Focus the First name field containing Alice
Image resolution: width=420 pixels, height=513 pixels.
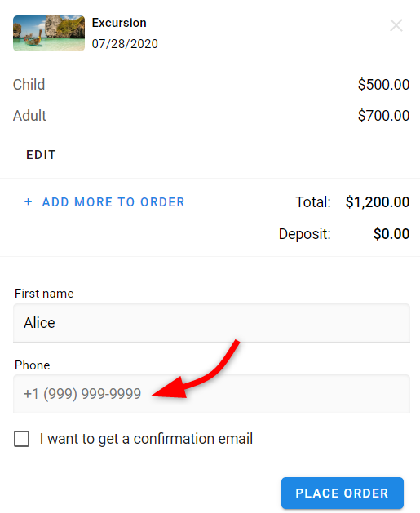click(x=211, y=323)
